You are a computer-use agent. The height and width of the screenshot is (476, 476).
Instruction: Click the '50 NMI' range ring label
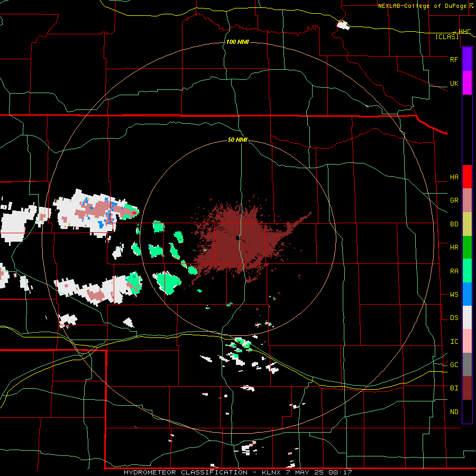[x=237, y=140]
